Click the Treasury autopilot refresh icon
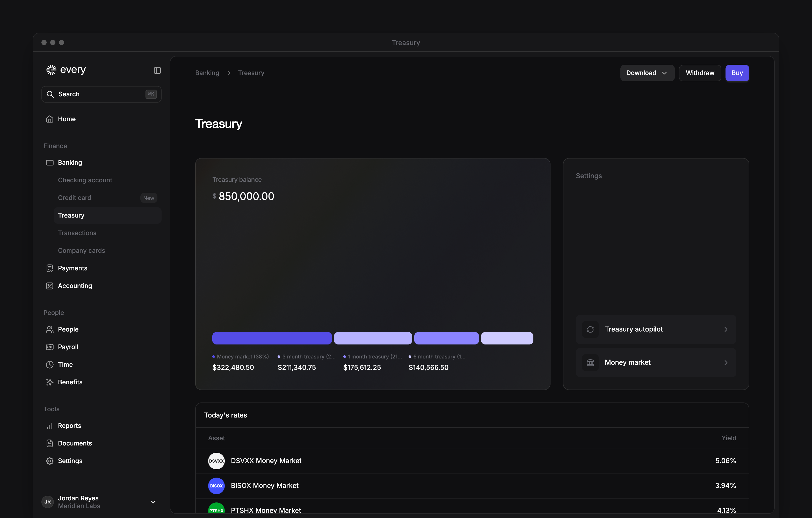 [x=590, y=329]
